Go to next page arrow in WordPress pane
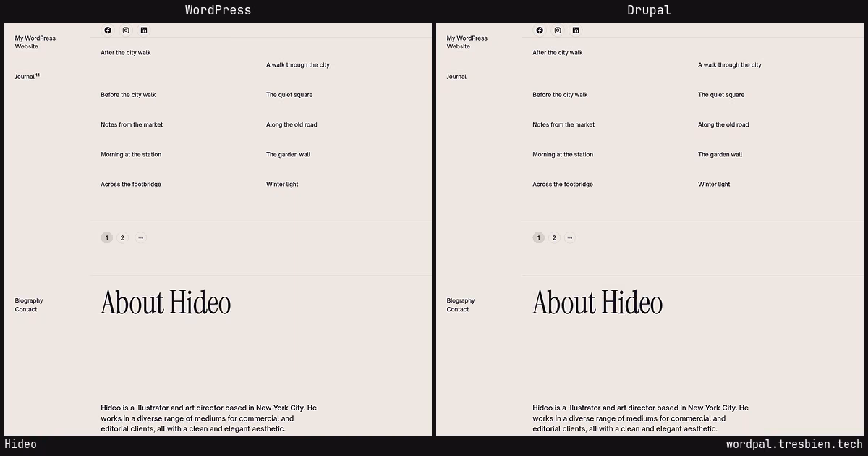 (140, 237)
